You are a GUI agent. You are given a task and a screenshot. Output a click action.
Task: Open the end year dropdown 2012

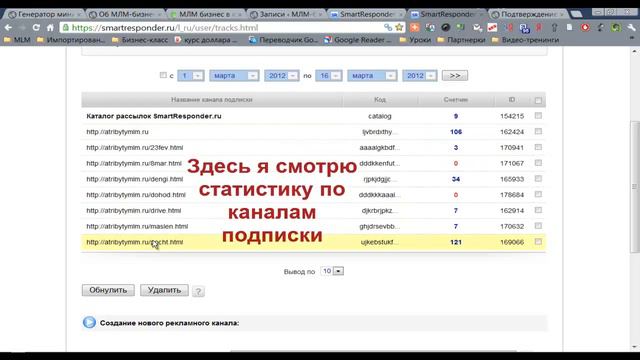419,76
